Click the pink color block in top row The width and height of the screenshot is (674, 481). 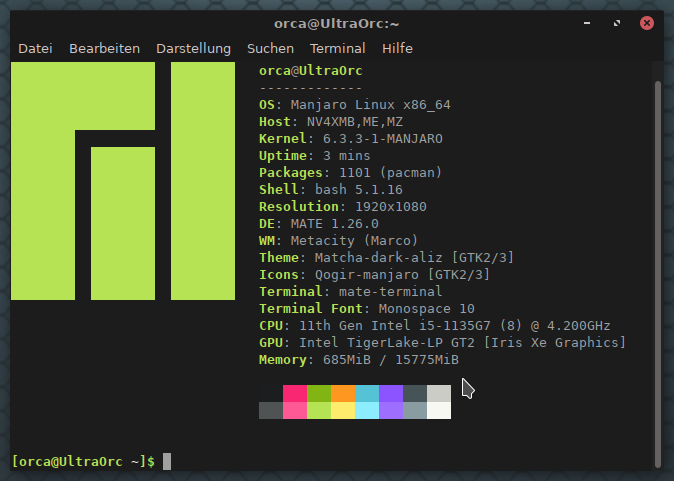295,393
